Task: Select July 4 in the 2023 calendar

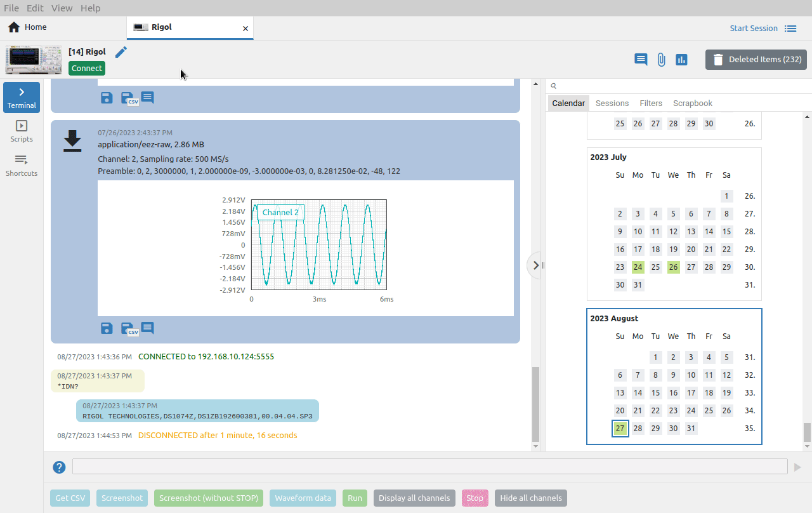Action: tap(656, 214)
